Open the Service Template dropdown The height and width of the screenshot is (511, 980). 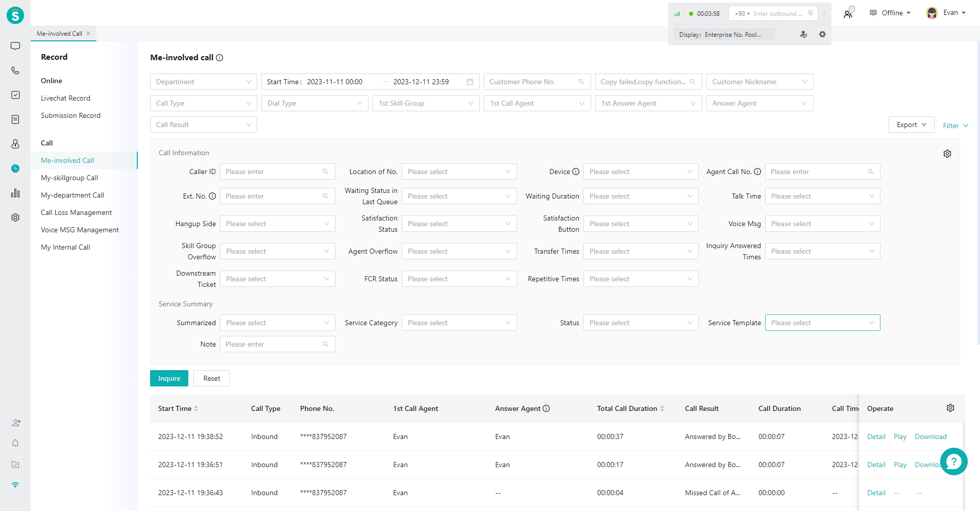point(823,323)
